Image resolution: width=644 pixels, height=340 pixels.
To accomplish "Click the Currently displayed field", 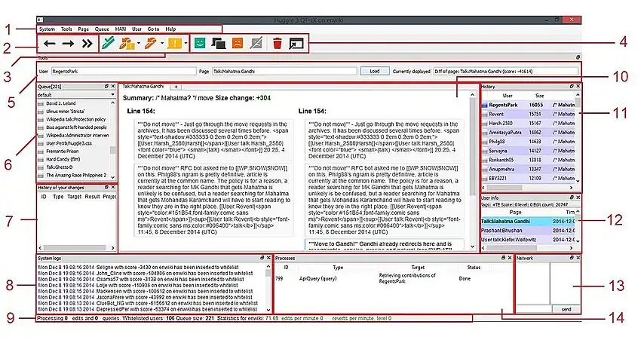I will (506, 72).
